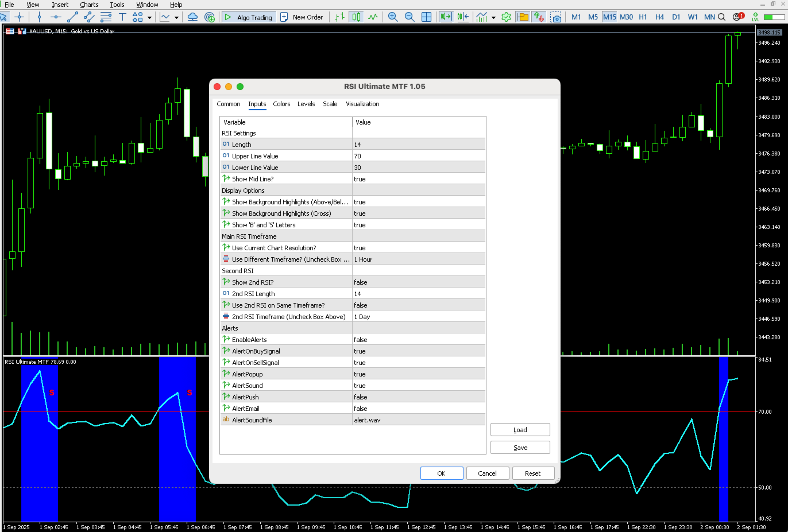Viewport: 788px width, 532px height.
Task: Toggle Show 'B' and 'S' Letters value
Action: 419,225
